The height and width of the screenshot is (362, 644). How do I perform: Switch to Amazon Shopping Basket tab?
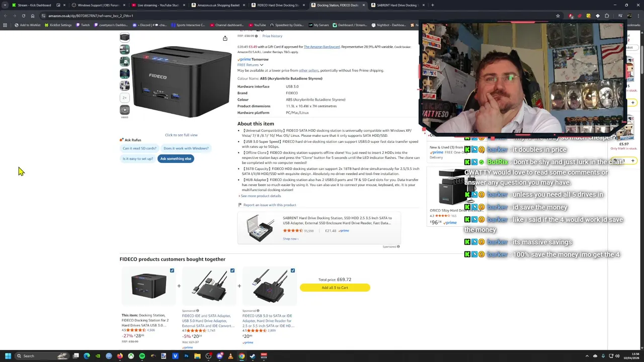pos(218,5)
